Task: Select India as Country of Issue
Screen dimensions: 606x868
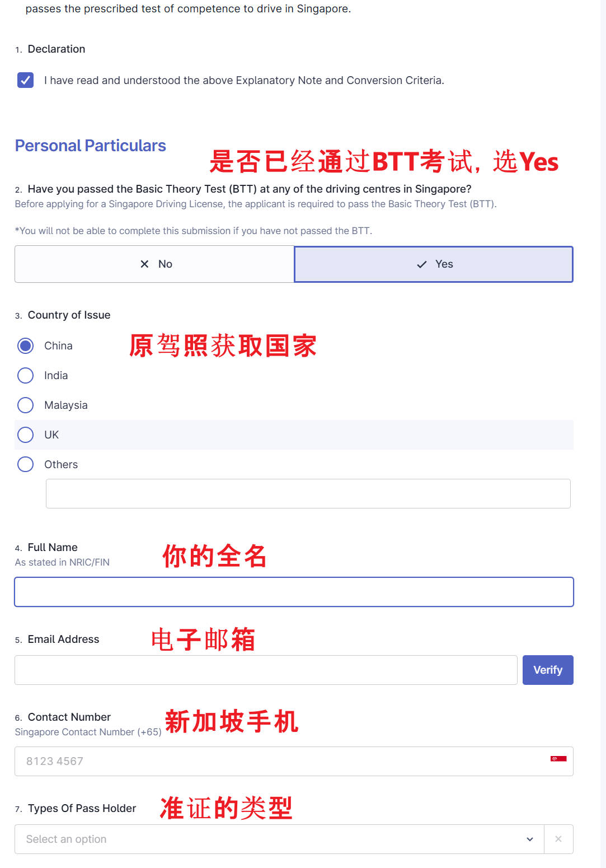Action: (25, 375)
